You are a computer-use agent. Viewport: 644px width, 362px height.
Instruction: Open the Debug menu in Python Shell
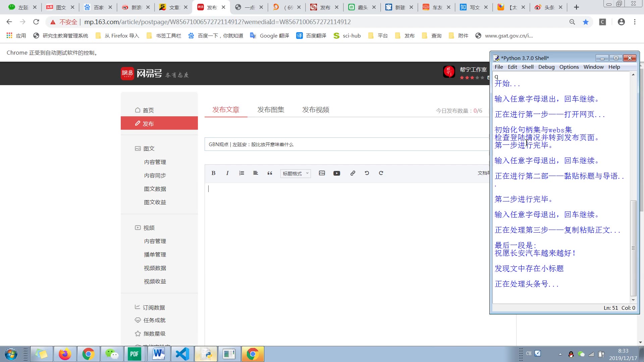[546, 67]
